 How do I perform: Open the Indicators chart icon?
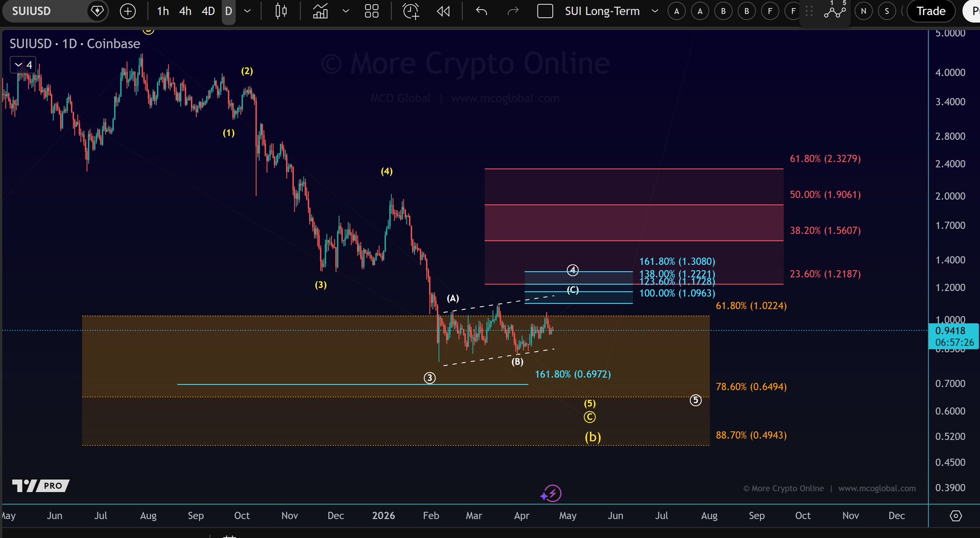point(320,11)
